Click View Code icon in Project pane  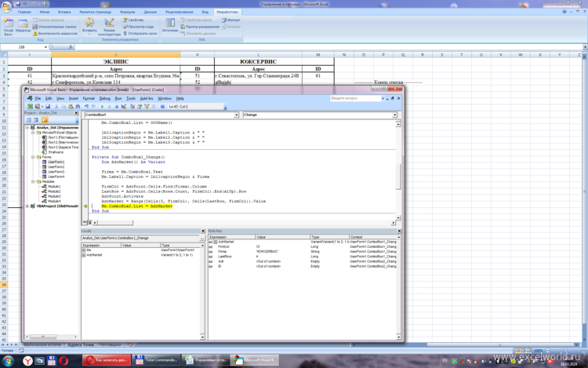[28, 120]
